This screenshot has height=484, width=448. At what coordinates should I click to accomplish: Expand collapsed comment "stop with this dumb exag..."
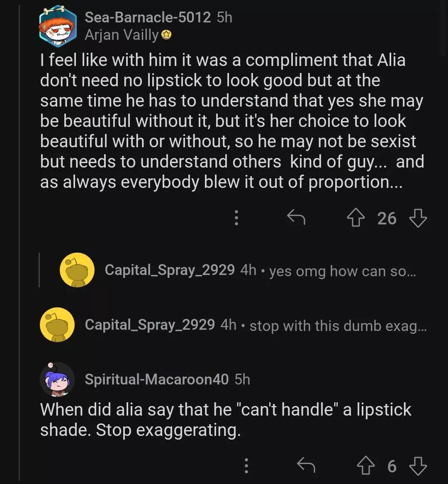(x=338, y=326)
